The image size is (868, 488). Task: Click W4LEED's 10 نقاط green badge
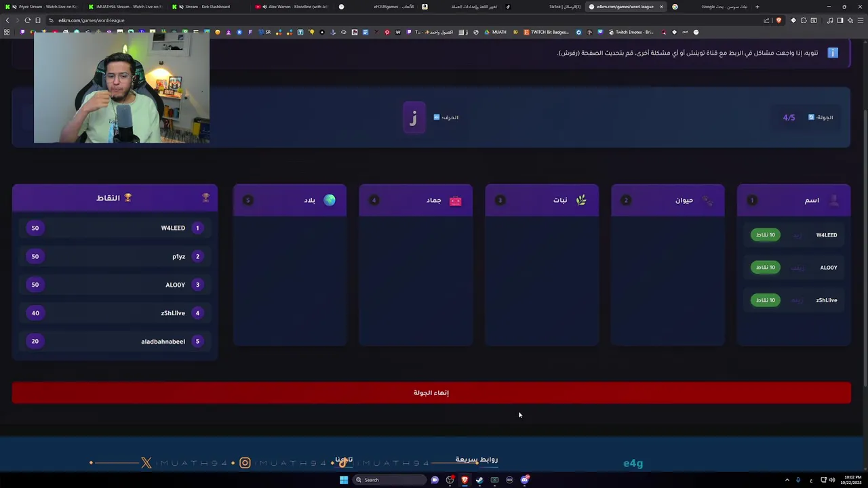point(766,235)
